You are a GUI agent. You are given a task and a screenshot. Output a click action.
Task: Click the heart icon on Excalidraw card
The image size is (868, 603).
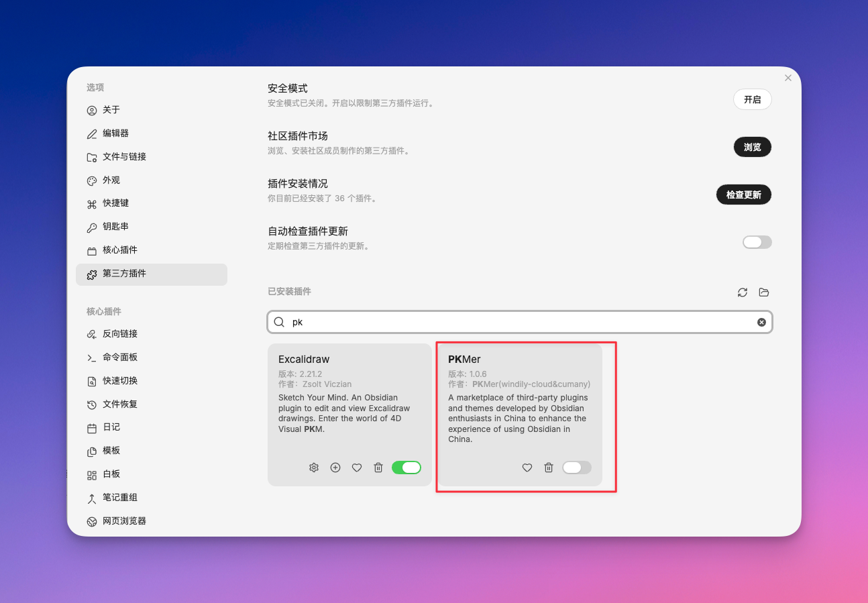point(357,468)
